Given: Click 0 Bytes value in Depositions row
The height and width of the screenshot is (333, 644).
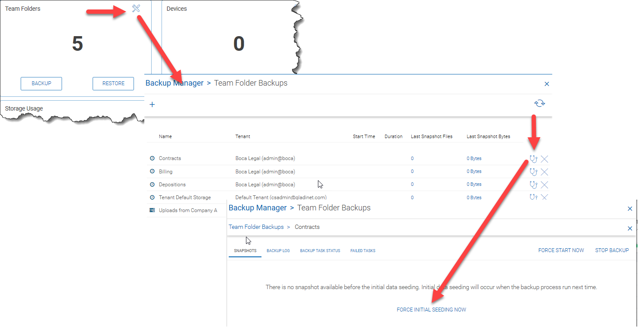Looking at the screenshot, I should (x=474, y=184).
